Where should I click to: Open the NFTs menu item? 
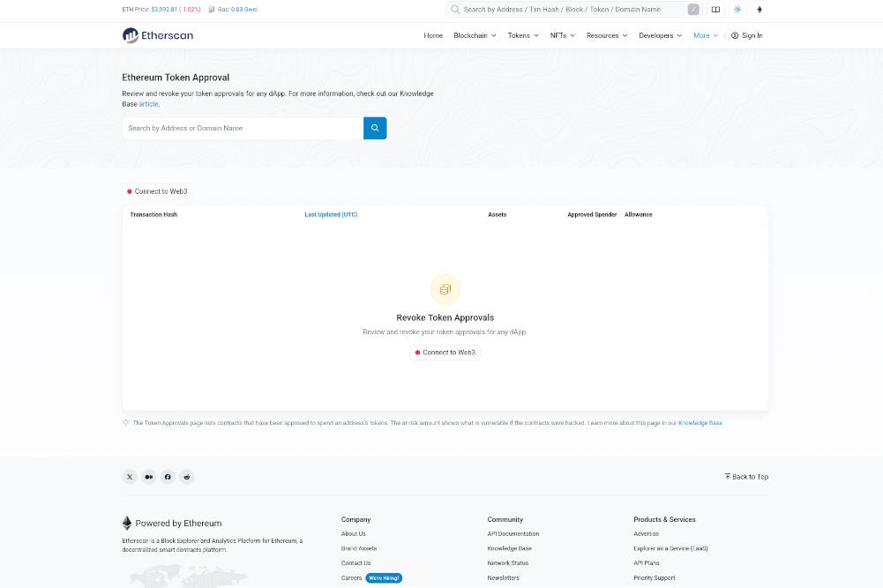point(562,35)
